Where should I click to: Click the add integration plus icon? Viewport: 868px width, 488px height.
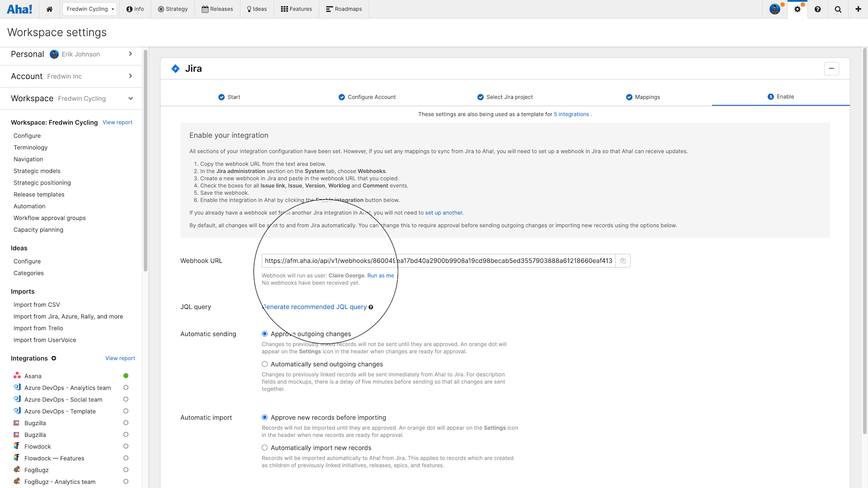pyautogui.click(x=54, y=358)
